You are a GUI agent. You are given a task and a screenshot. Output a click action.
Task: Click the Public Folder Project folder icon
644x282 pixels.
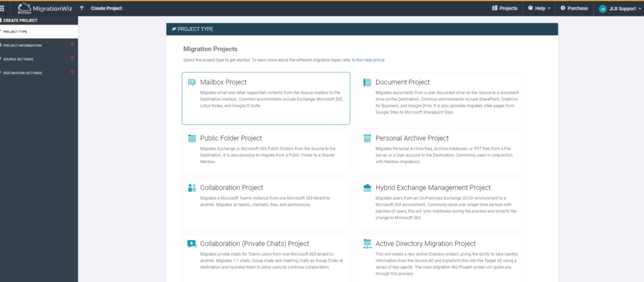[192, 138]
